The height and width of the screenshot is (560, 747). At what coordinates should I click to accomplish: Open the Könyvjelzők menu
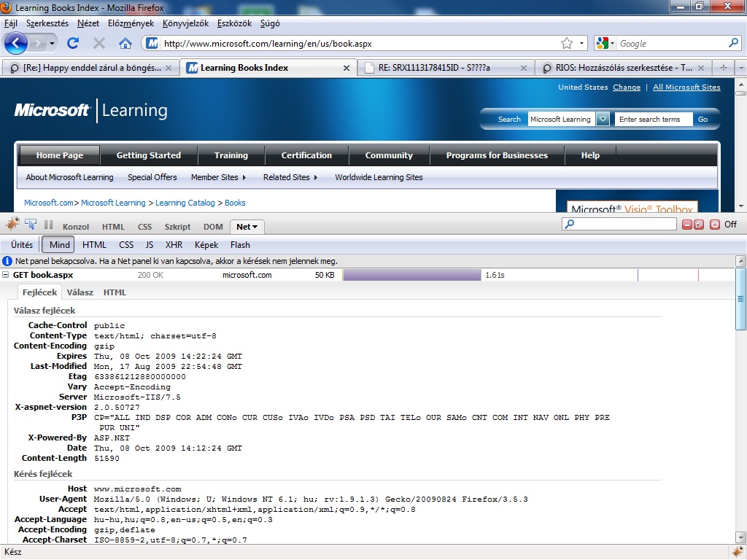click(x=185, y=23)
